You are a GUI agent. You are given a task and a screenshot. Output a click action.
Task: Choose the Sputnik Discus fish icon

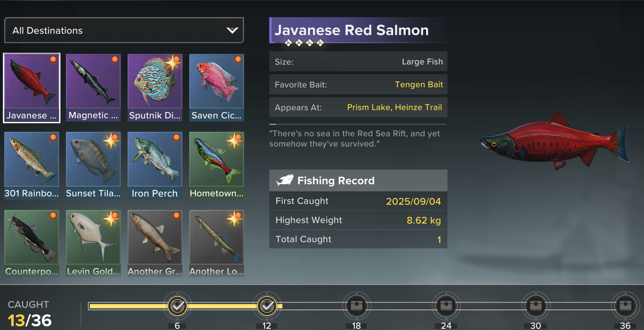point(155,88)
